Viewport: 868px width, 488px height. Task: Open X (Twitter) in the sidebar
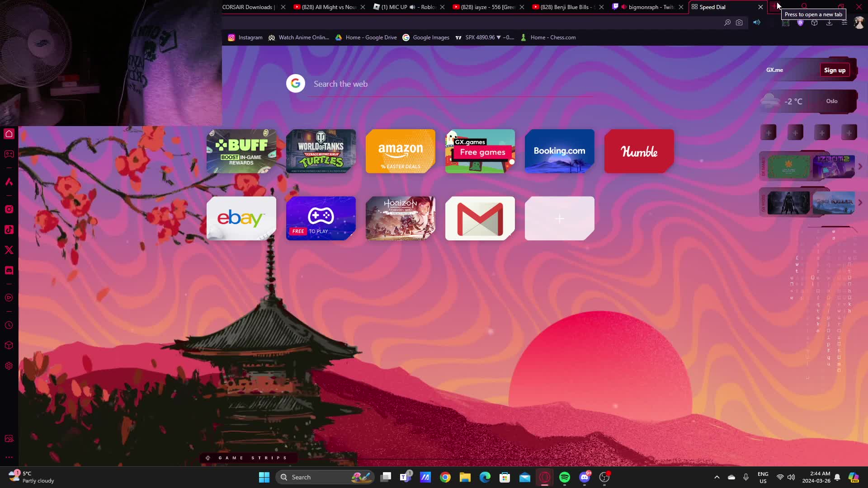(9, 250)
